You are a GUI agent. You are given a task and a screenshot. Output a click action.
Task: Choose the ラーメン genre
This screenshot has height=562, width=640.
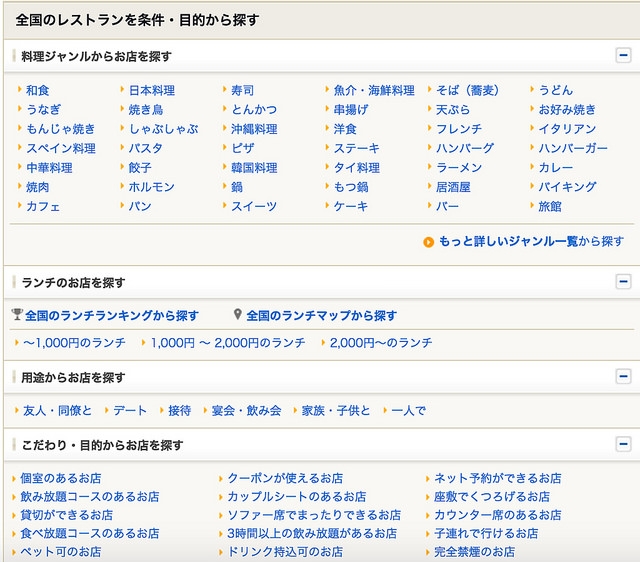(x=459, y=168)
